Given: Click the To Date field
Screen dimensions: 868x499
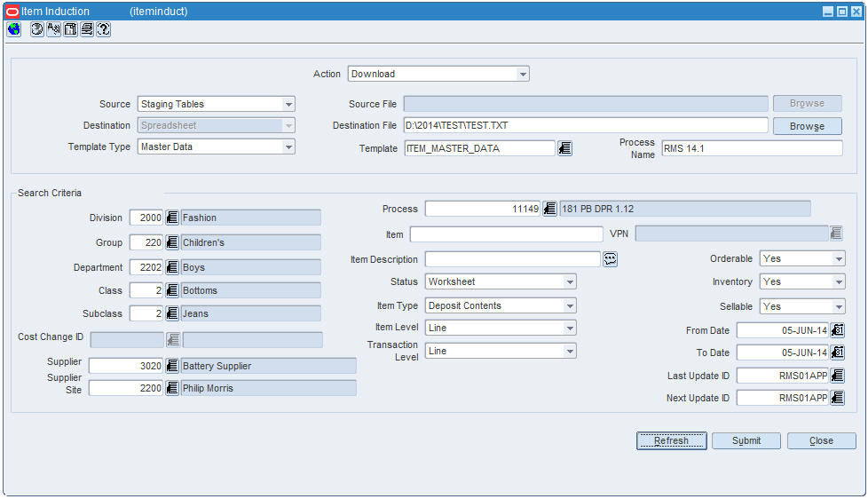Looking at the screenshot, I should tap(783, 352).
